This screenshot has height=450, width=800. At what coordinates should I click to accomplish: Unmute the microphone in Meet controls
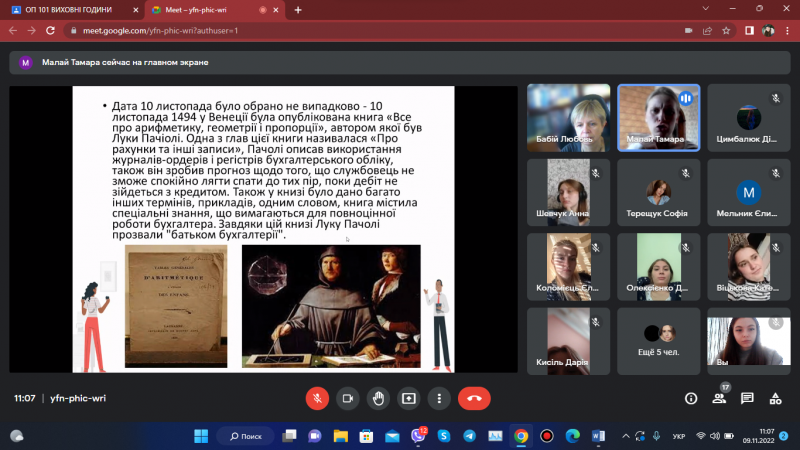(x=317, y=398)
